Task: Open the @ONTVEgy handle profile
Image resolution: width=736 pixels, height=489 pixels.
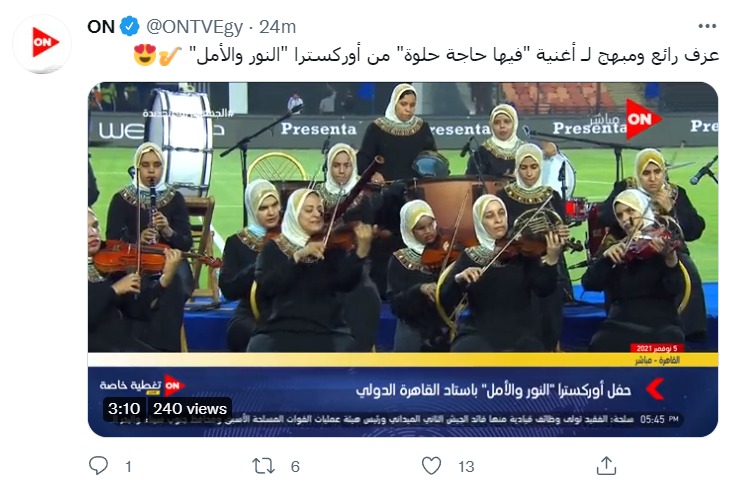Action: 194,27
